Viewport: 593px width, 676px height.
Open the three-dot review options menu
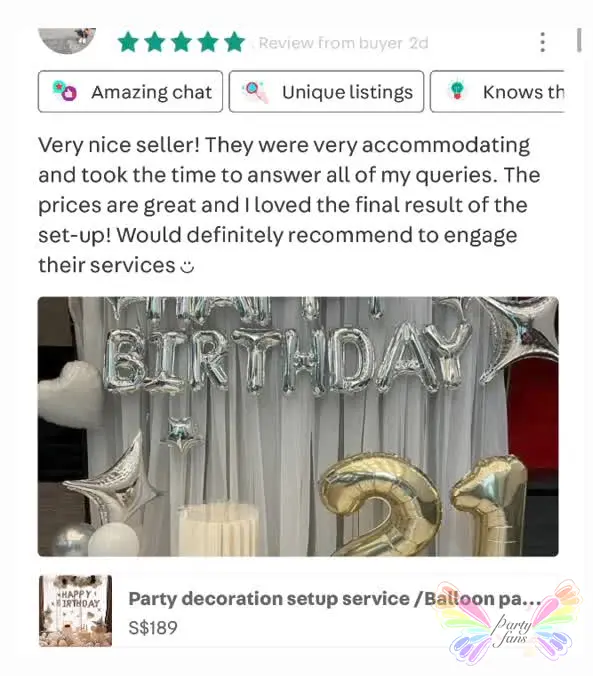point(543,42)
